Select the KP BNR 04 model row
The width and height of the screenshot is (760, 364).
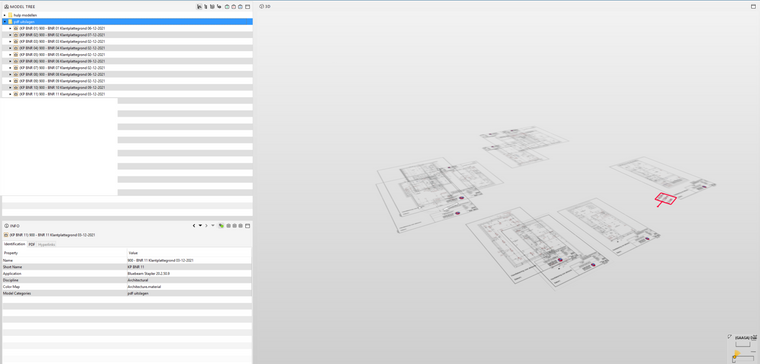[x=127, y=48]
